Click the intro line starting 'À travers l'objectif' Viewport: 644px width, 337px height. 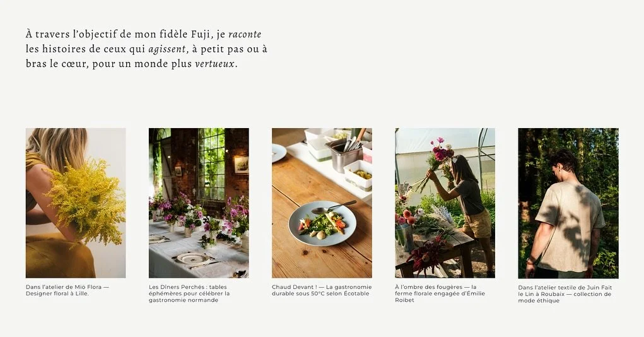point(143,34)
